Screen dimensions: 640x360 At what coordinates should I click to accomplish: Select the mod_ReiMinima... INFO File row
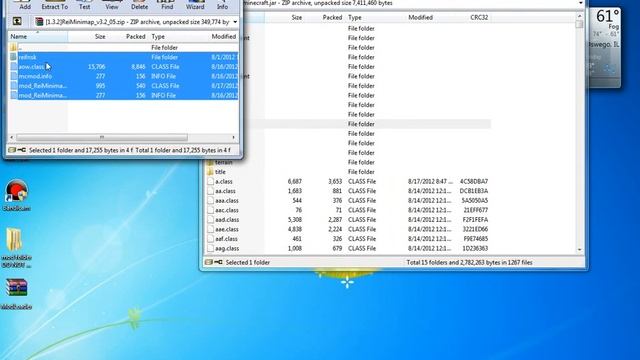[x=124, y=96]
